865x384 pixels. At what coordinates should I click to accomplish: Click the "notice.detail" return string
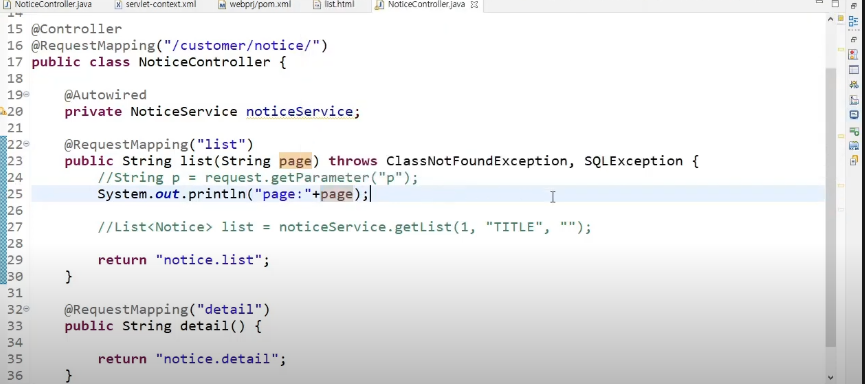click(x=217, y=359)
